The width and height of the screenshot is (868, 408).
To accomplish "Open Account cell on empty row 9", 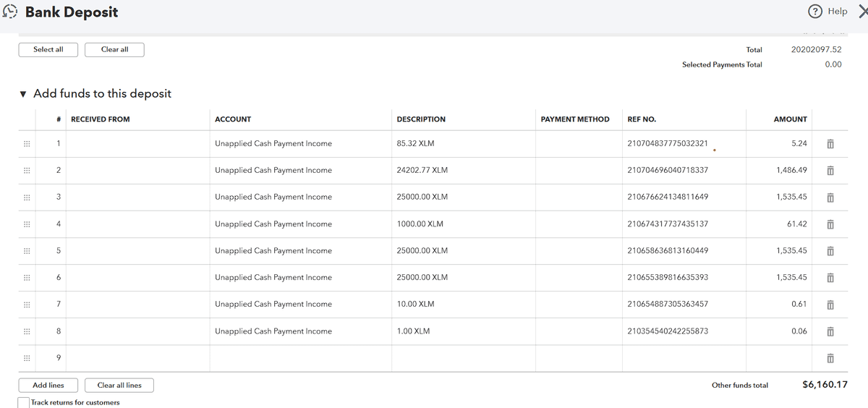I will (x=300, y=358).
